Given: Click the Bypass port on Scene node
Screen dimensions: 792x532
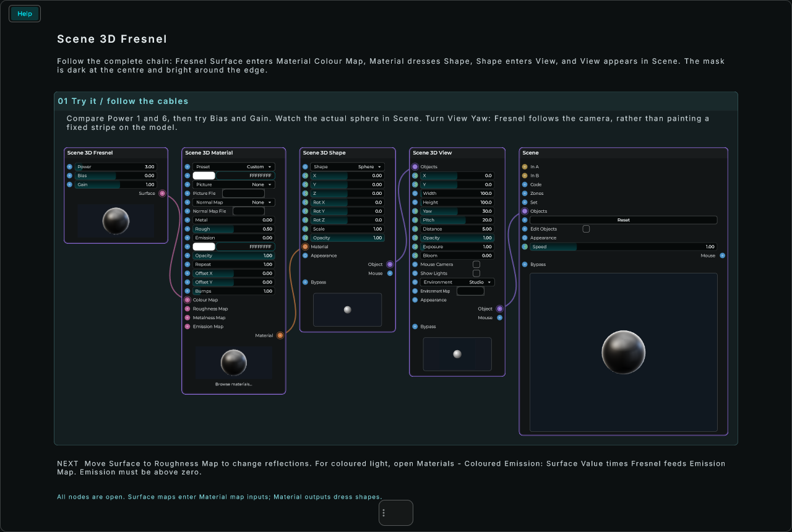Looking at the screenshot, I should pos(525,264).
